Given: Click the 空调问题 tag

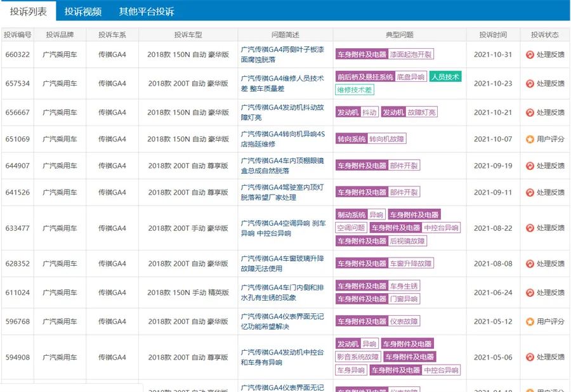Looking at the screenshot, I should (x=351, y=228).
